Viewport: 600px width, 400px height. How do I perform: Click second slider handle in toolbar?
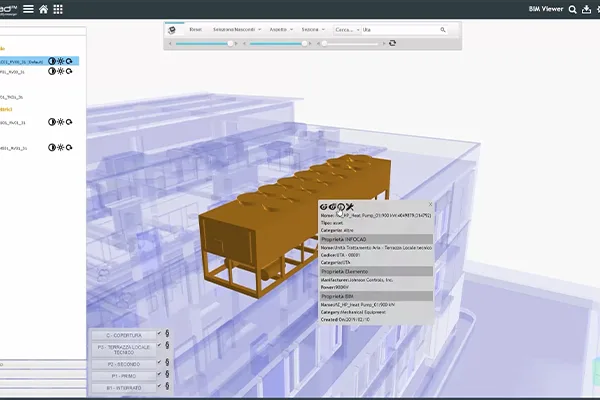tap(304, 44)
